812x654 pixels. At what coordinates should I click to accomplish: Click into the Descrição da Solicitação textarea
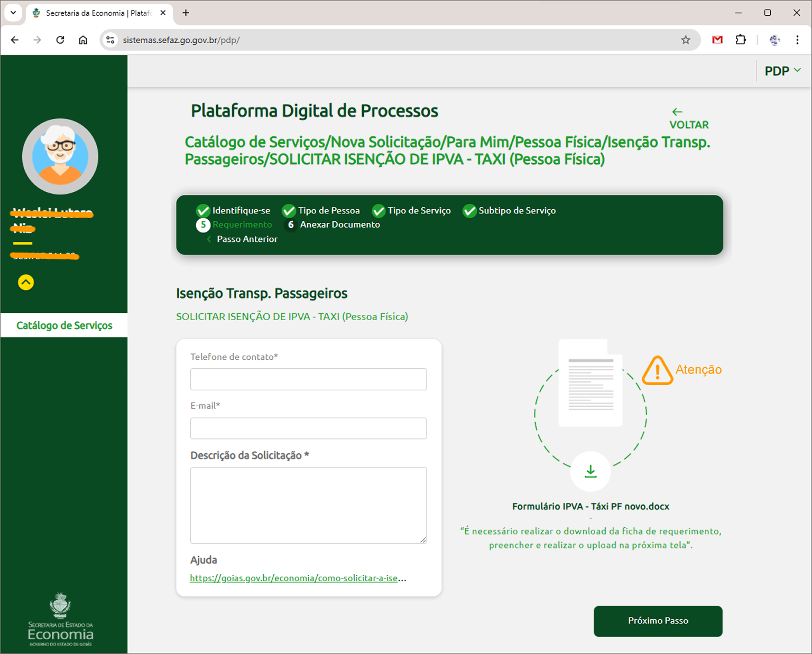[x=308, y=505]
